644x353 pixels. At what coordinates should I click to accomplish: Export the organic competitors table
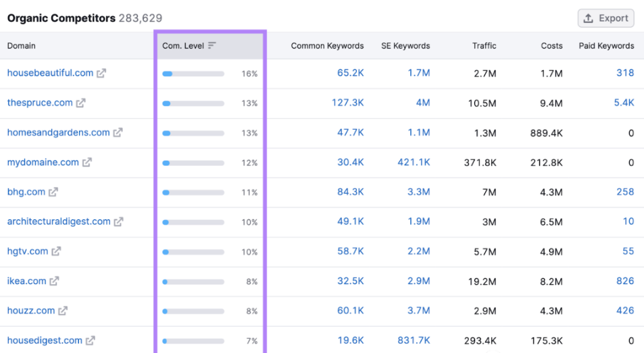[605, 18]
